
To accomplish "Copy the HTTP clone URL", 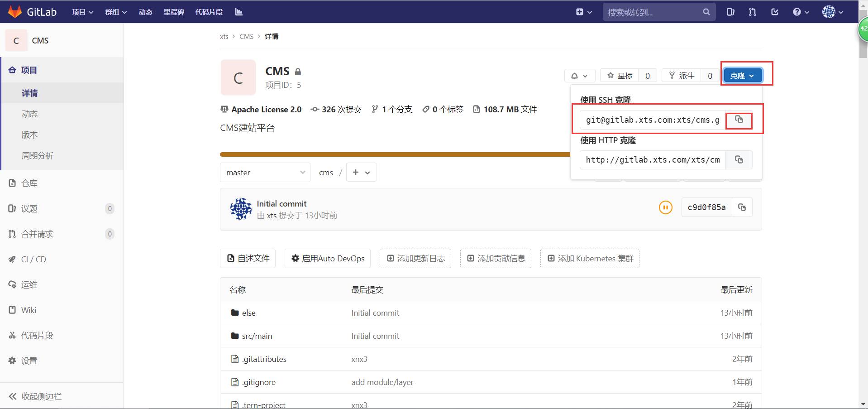I will pyautogui.click(x=739, y=159).
